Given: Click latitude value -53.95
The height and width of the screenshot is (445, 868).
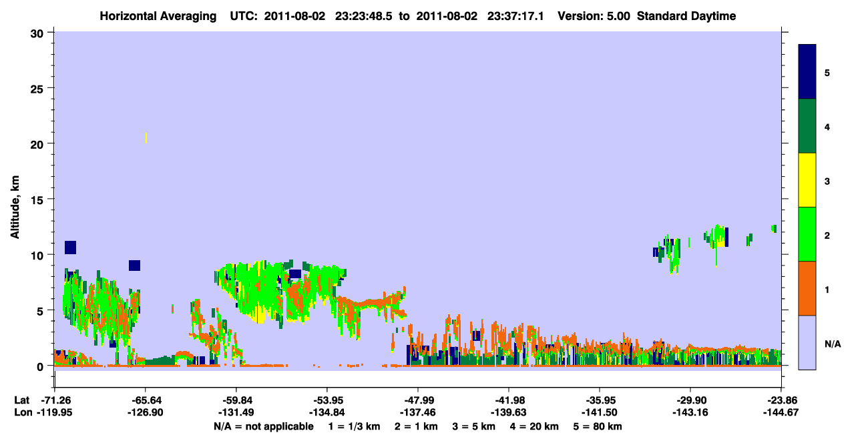Looking at the screenshot, I should click(x=327, y=400).
